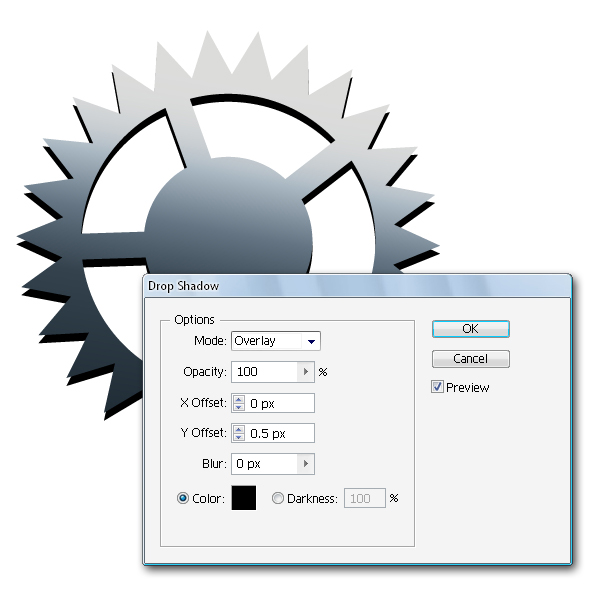Open the Opacity slider arrow
This screenshot has width=600, height=600.
[x=306, y=372]
